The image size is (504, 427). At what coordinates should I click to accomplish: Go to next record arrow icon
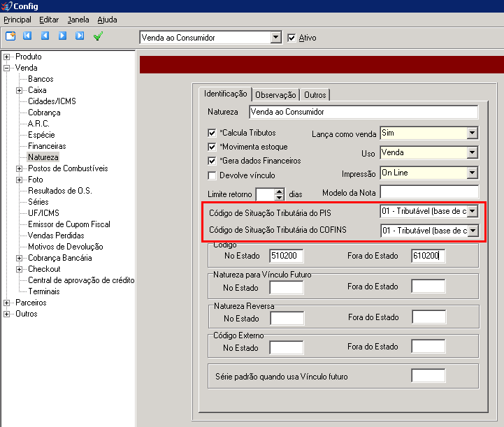pyautogui.click(x=62, y=36)
